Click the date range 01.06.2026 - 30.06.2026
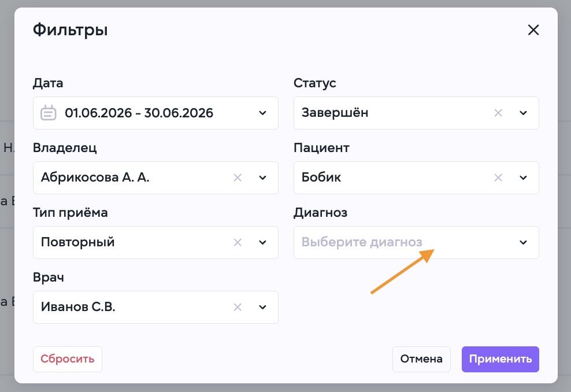This screenshot has height=392, width=571. click(x=139, y=113)
